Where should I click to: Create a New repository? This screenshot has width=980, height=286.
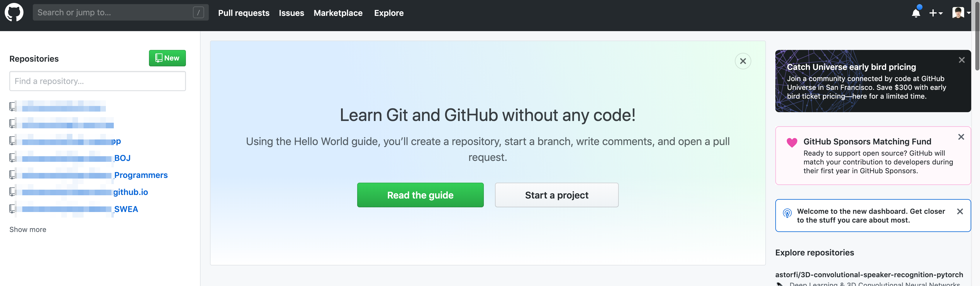pyautogui.click(x=167, y=58)
